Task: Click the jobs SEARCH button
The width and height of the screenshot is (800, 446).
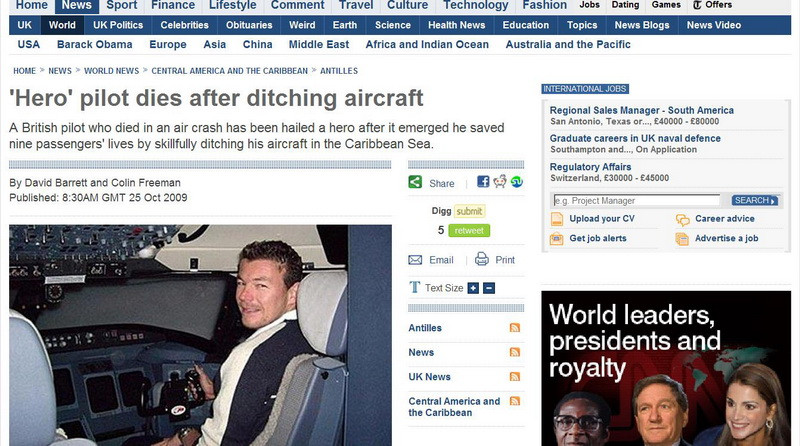Action: tap(755, 201)
